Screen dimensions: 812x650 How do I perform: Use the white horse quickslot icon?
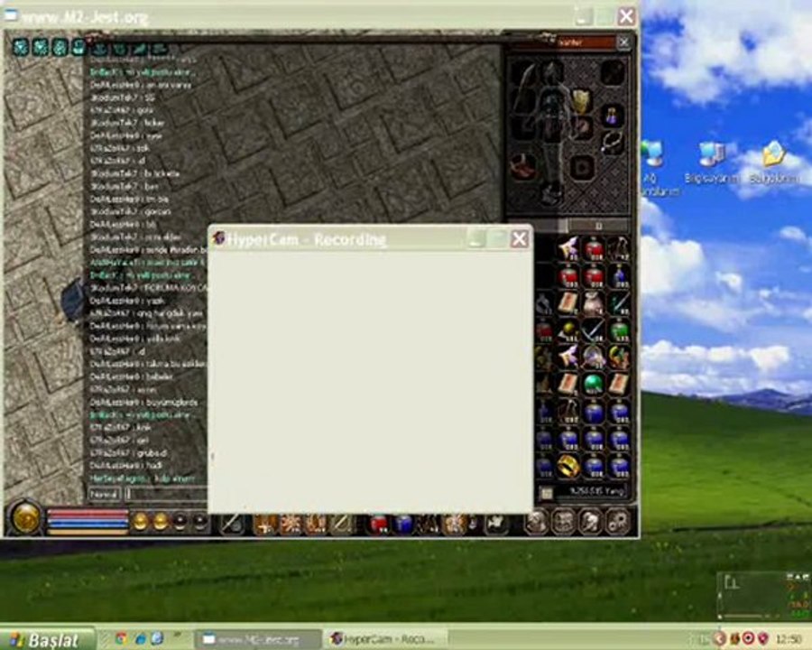point(496,524)
